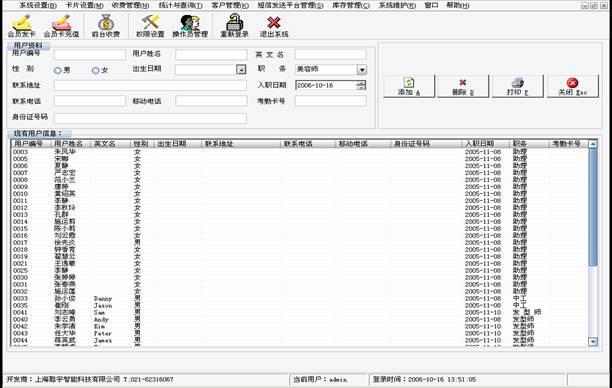Open the 库存管理 menu

pos(351,5)
